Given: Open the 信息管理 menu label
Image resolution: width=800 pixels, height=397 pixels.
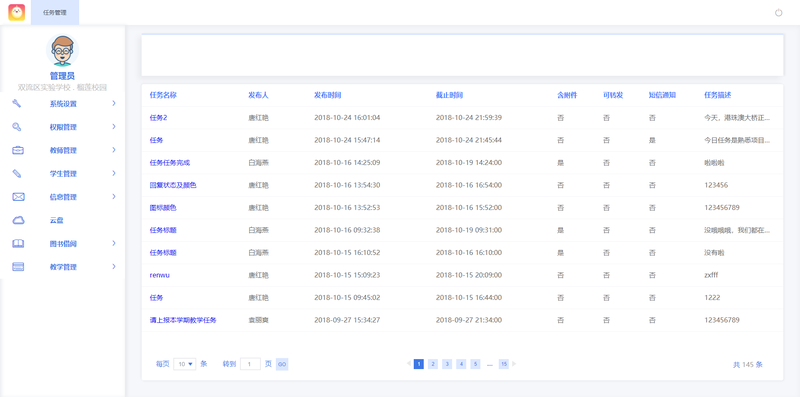Looking at the screenshot, I should 63,197.
